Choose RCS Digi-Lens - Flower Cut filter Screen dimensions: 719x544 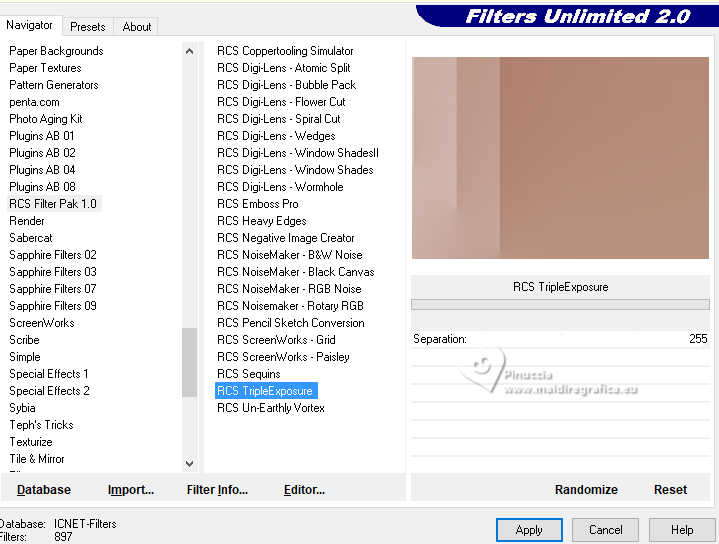[281, 102]
